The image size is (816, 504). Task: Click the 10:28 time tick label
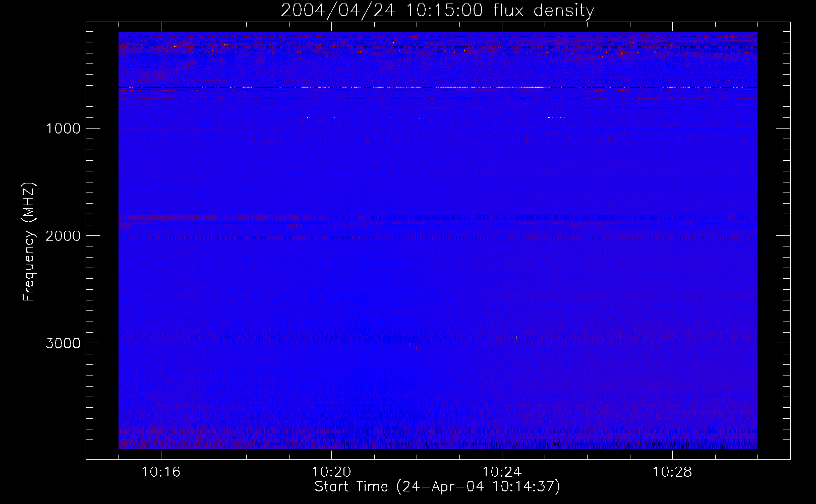click(672, 472)
